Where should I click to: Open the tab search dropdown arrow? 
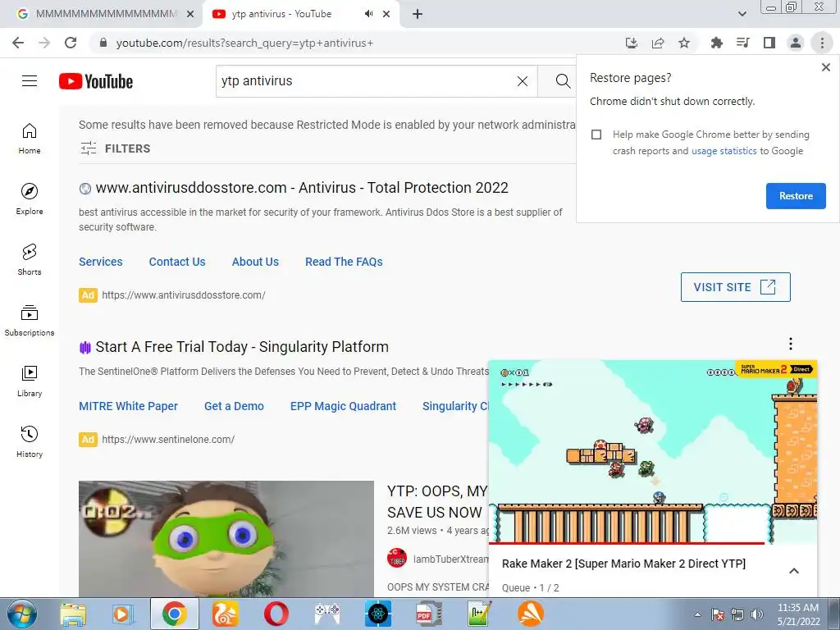pos(742,14)
